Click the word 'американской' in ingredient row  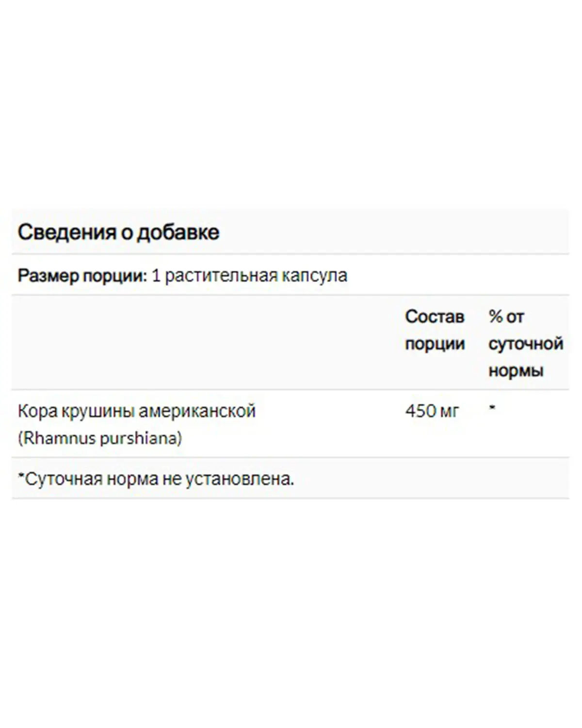197,411
